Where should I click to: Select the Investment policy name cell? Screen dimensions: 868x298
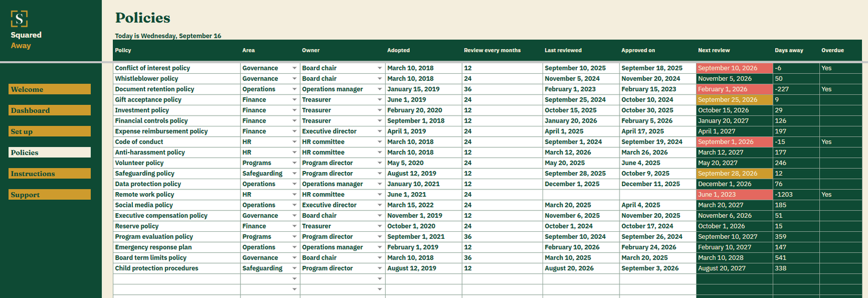pos(176,110)
